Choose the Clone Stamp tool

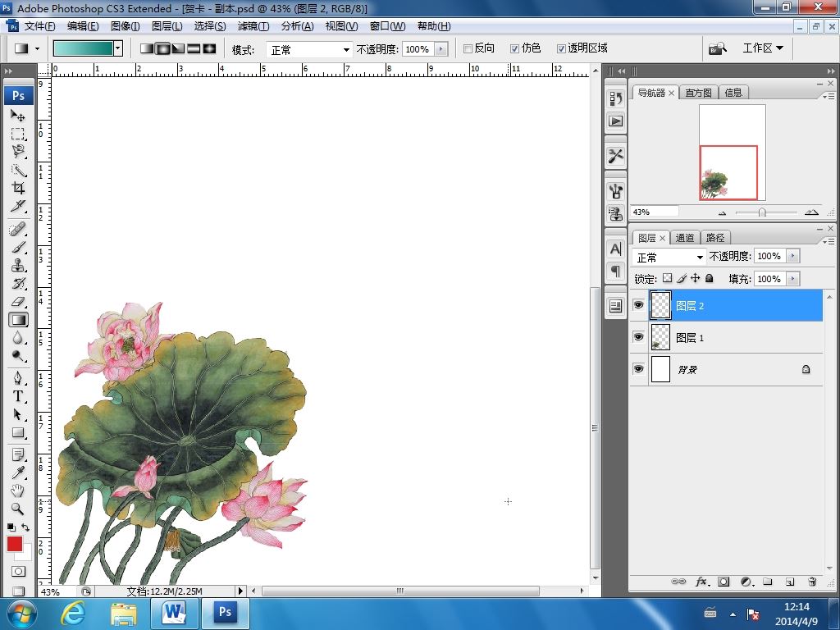[x=18, y=265]
